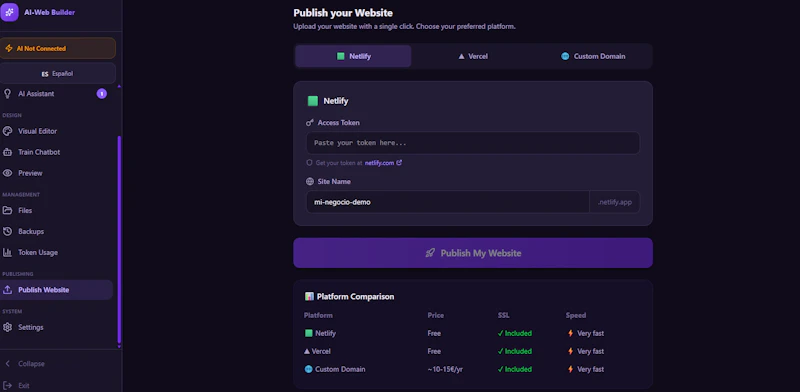Click the lightning bolt AI Not Connected icon
This screenshot has height=392, width=800.
pos(9,48)
